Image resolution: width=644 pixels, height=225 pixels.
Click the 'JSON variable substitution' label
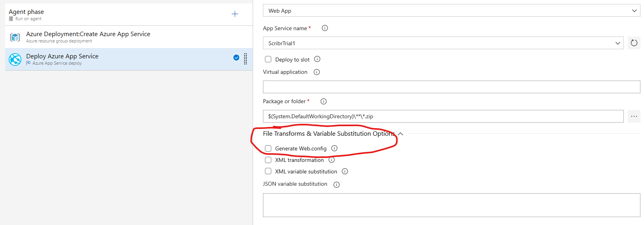pyautogui.click(x=295, y=184)
